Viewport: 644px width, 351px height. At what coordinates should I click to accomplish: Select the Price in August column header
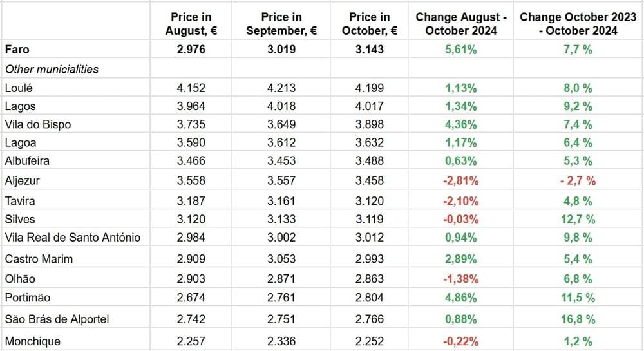point(191,23)
